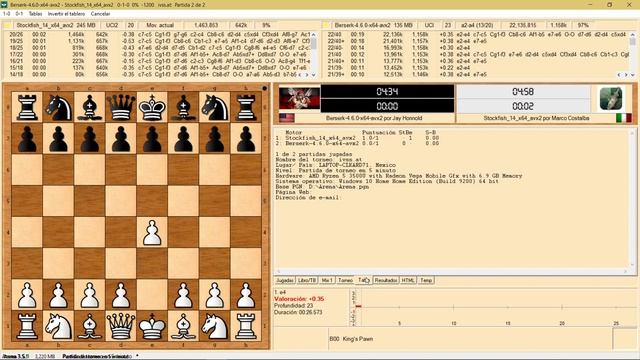Viewport: 640px width, 360px height.
Task: Select the black bishop on f8
Action: click(183, 107)
